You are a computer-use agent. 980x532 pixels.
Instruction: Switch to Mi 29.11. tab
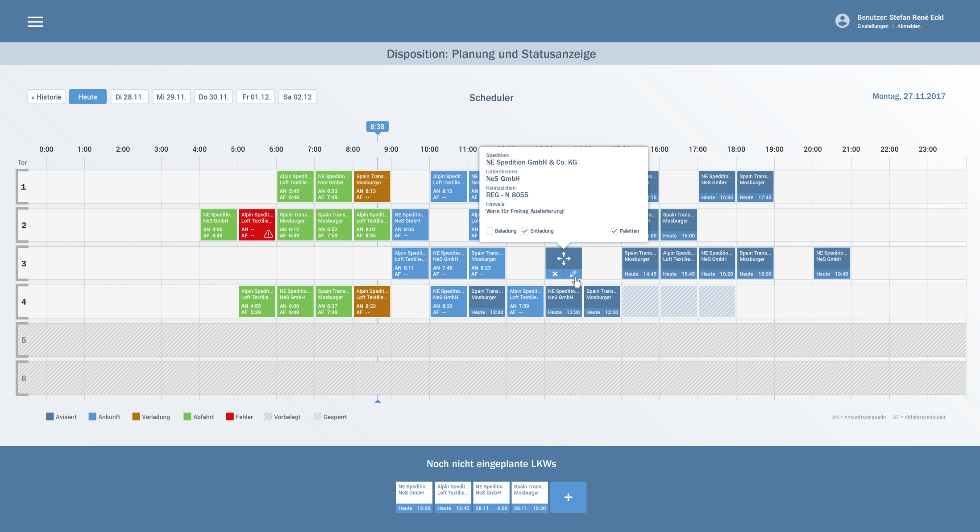(171, 97)
